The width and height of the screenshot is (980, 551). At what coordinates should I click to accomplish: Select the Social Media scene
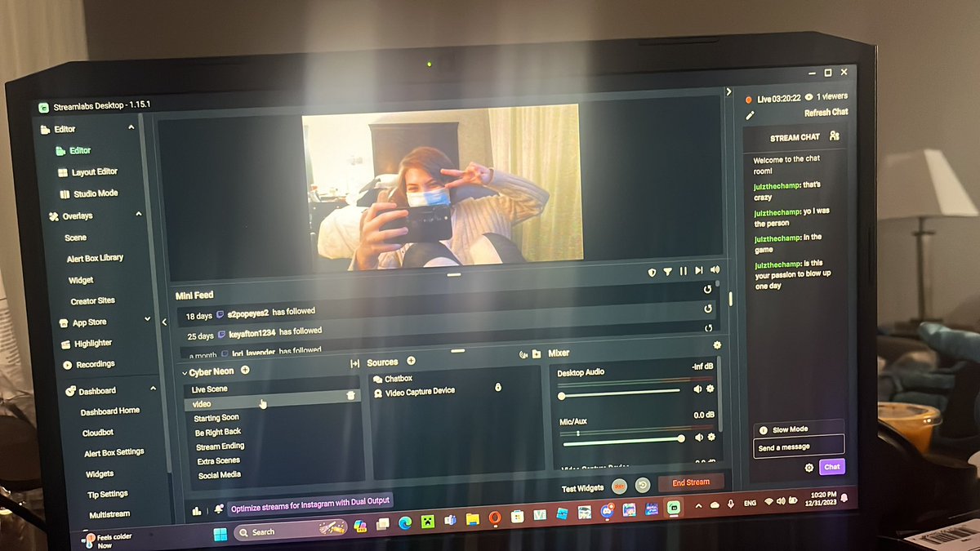pos(219,475)
